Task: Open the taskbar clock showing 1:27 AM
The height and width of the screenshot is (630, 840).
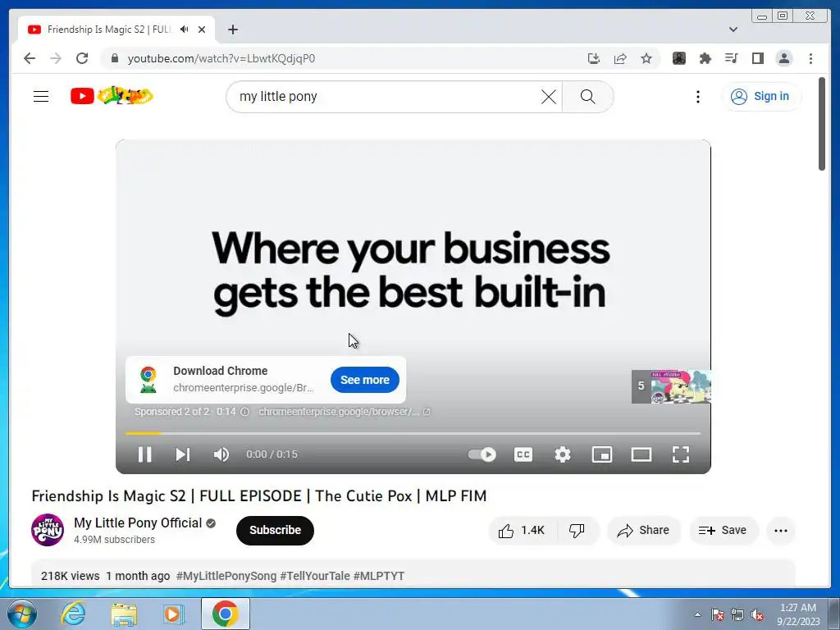Action: [798, 614]
